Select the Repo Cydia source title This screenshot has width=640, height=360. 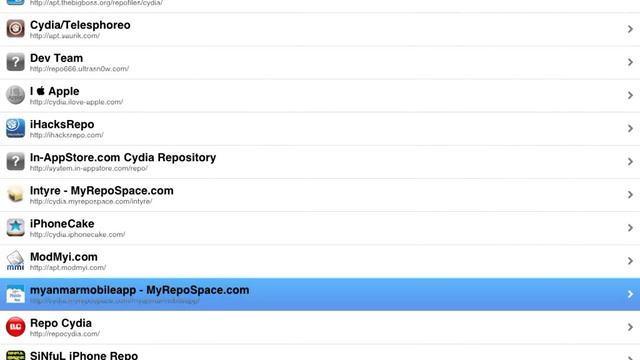61,323
